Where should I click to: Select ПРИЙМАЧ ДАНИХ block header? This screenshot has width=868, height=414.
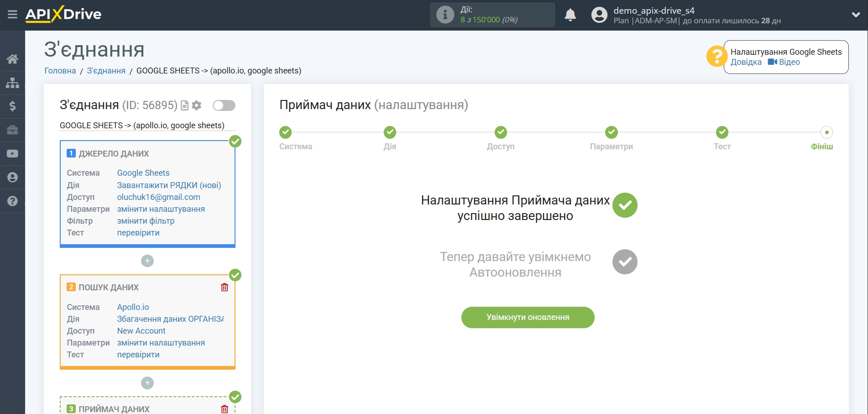pyautogui.click(x=114, y=409)
